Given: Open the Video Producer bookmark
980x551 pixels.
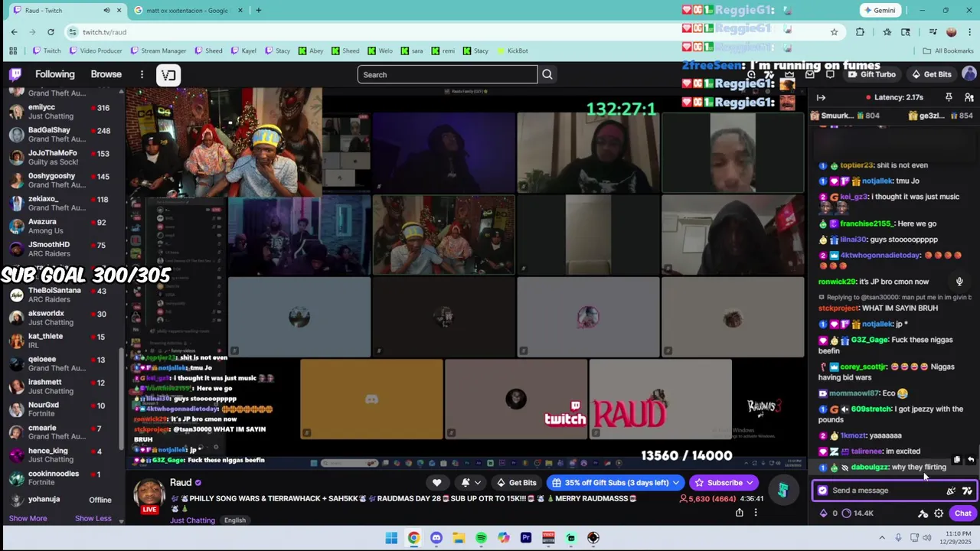Looking at the screenshot, I should 96,51.
